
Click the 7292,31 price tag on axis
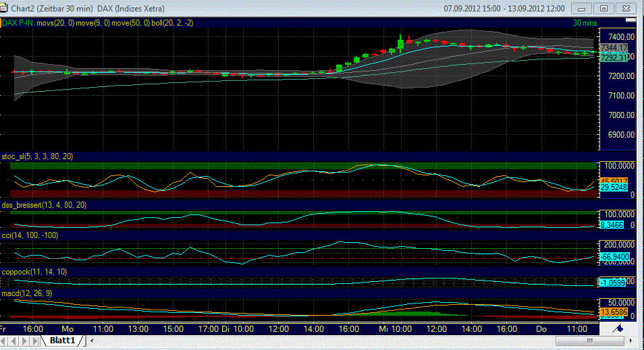[x=614, y=58]
